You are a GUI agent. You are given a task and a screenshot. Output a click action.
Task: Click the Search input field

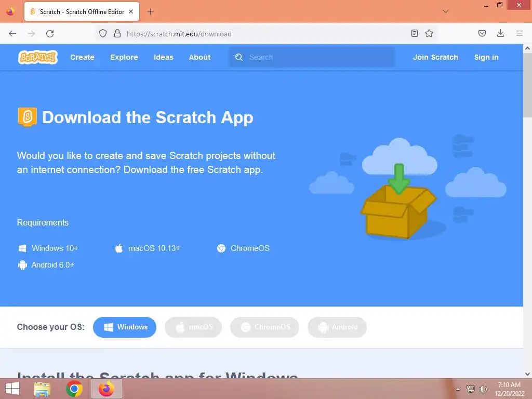(312, 57)
